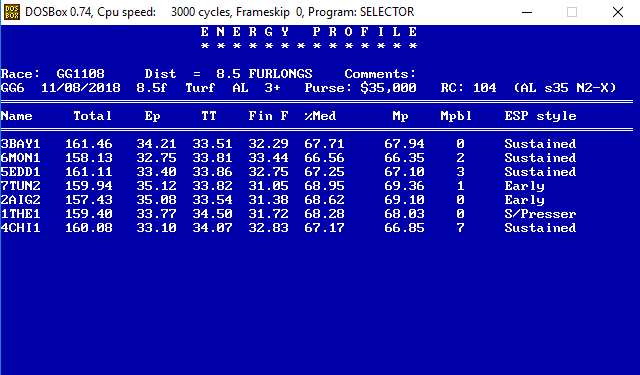Screen dimensions: 640x375
Task: Click the maximize button of DOSBox
Action: tap(572, 12)
